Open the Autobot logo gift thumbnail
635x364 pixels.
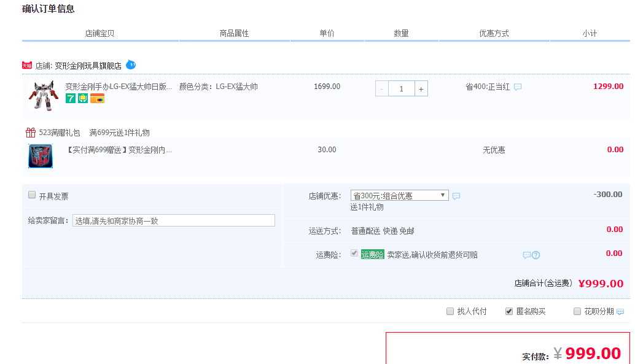click(41, 156)
